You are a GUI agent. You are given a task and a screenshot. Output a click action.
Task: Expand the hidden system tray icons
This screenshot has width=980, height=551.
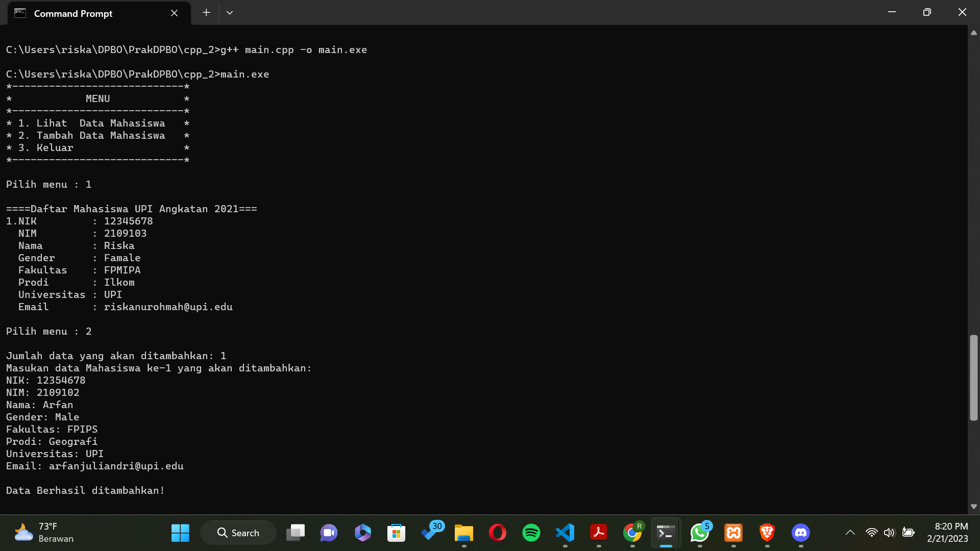pos(850,533)
